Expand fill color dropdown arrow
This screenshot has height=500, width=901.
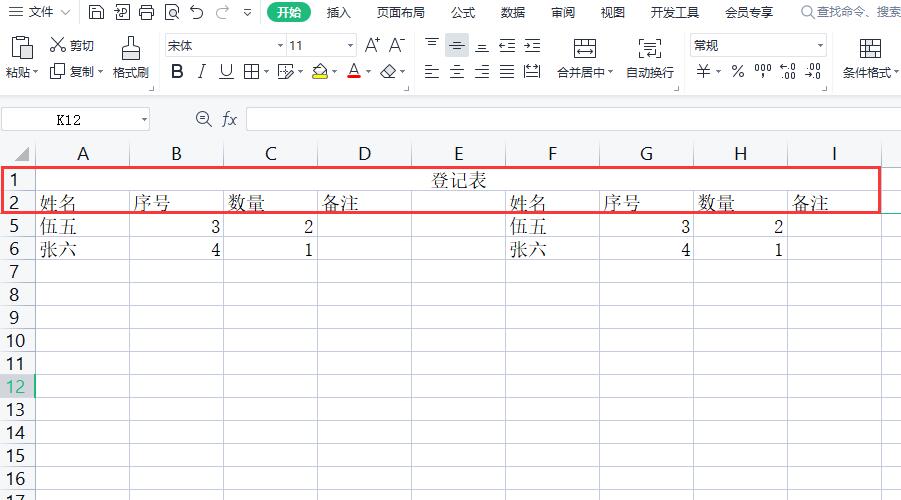pyautogui.click(x=334, y=72)
